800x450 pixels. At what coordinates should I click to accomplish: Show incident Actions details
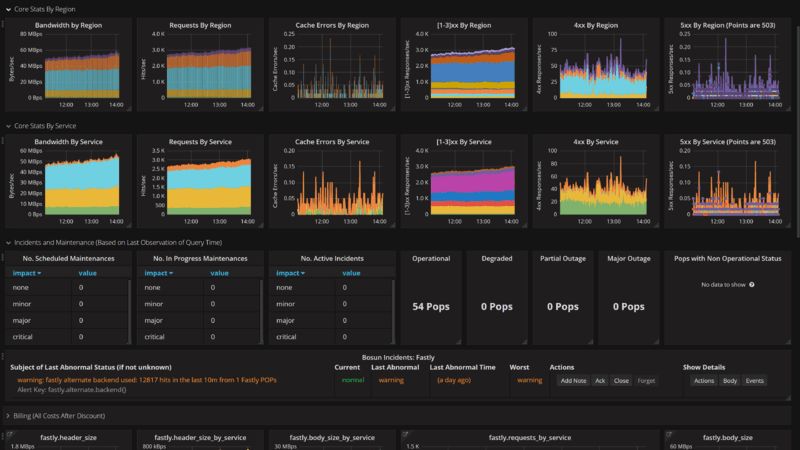704,380
